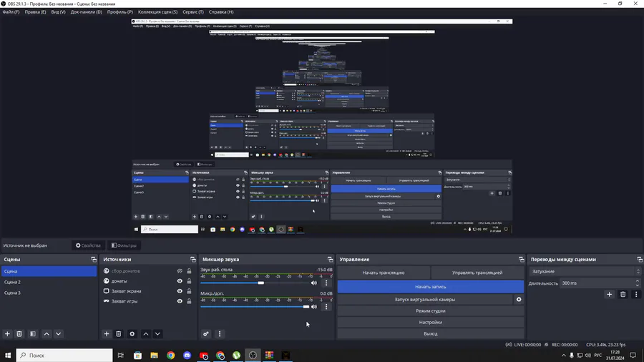Mute Микр./доп. speaker icon
This screenshot has width=644, height=362.
coord(314,307)
